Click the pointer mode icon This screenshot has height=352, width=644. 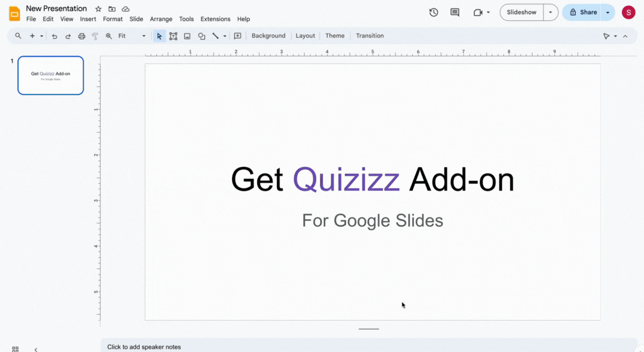[606, 36]
